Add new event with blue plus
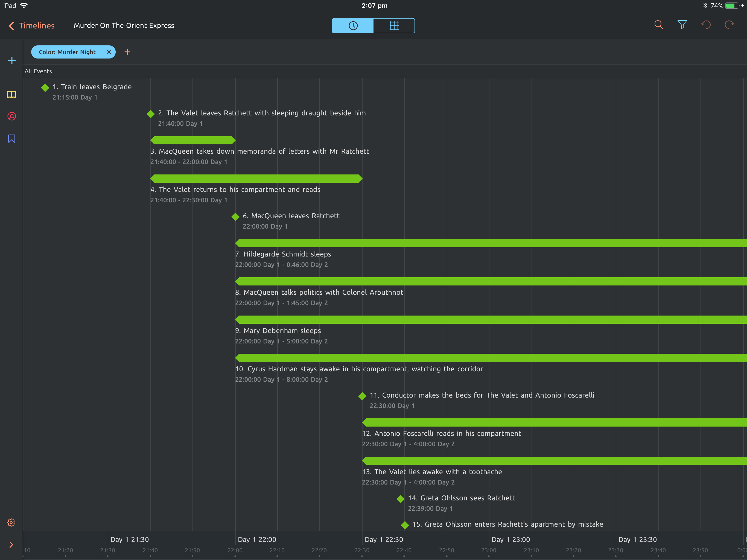The height and width of the screenshot is (560, 747). 12,61
